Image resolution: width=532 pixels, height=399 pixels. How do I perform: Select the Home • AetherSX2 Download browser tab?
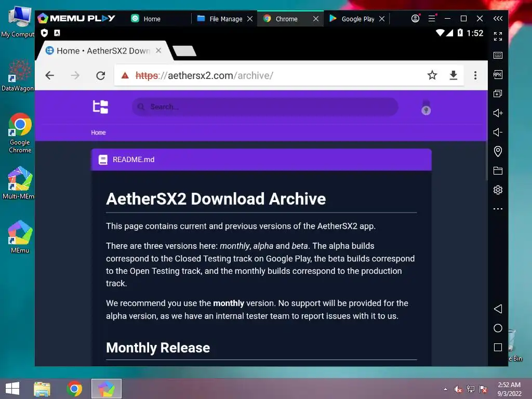click(103, 51)
